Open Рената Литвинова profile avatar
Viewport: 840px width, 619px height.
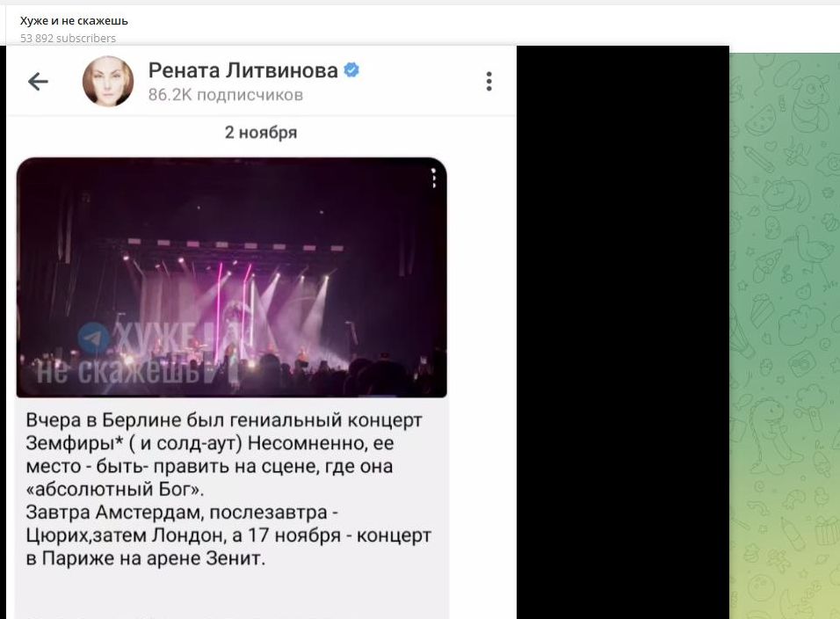click(x=108, y=82)
